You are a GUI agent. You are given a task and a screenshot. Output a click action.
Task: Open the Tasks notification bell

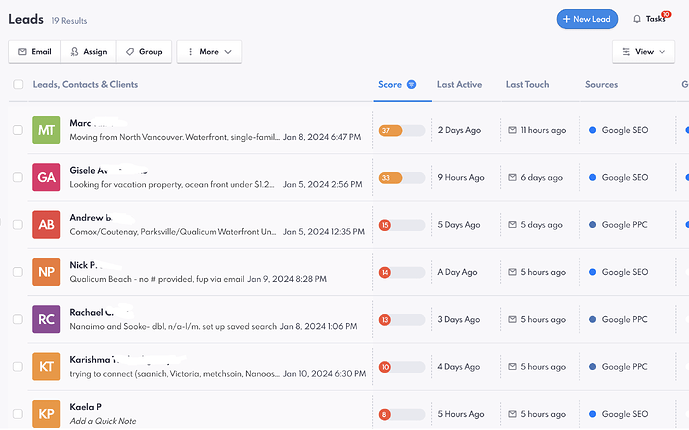click(636, 19)
